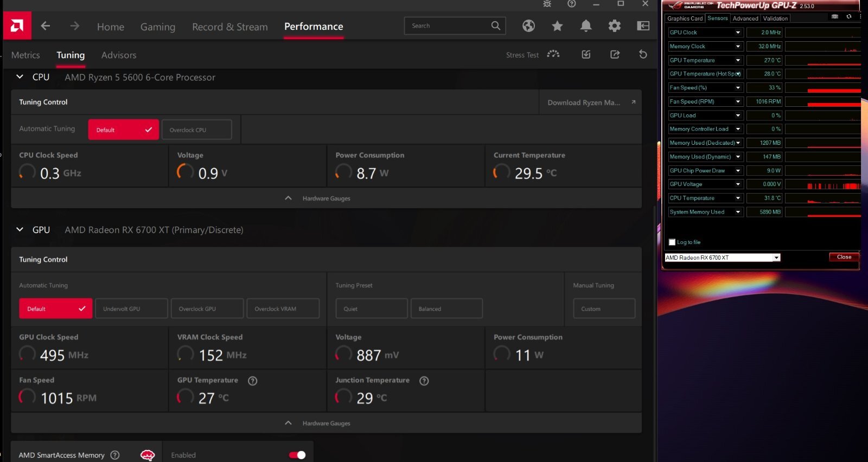Open Fan Speed (RPM) sensor dropdown
This screenshot has width=868, height=462.
click(x=738, y=101)
